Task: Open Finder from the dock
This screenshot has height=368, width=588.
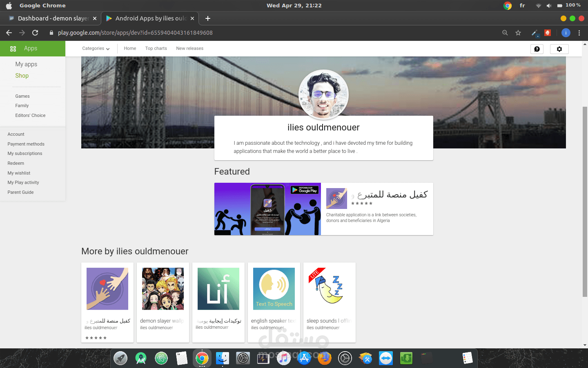Action: 223,358
